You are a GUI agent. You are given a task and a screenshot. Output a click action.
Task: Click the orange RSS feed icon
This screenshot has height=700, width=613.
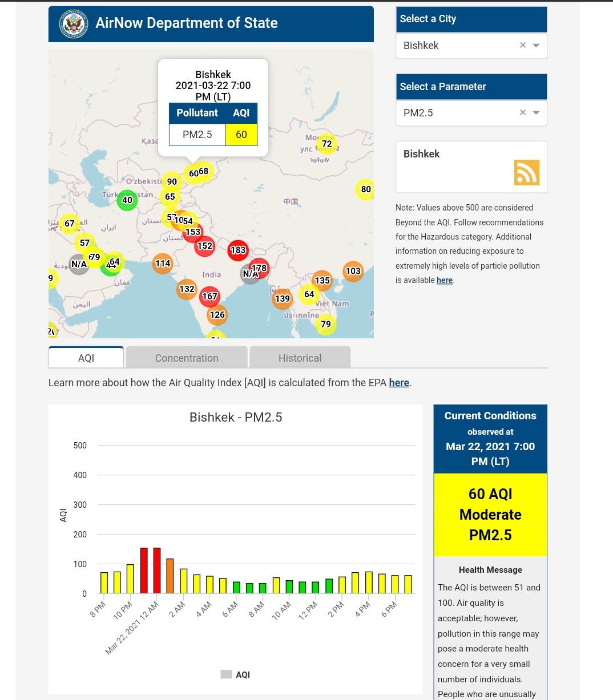[x=526, y=172]
